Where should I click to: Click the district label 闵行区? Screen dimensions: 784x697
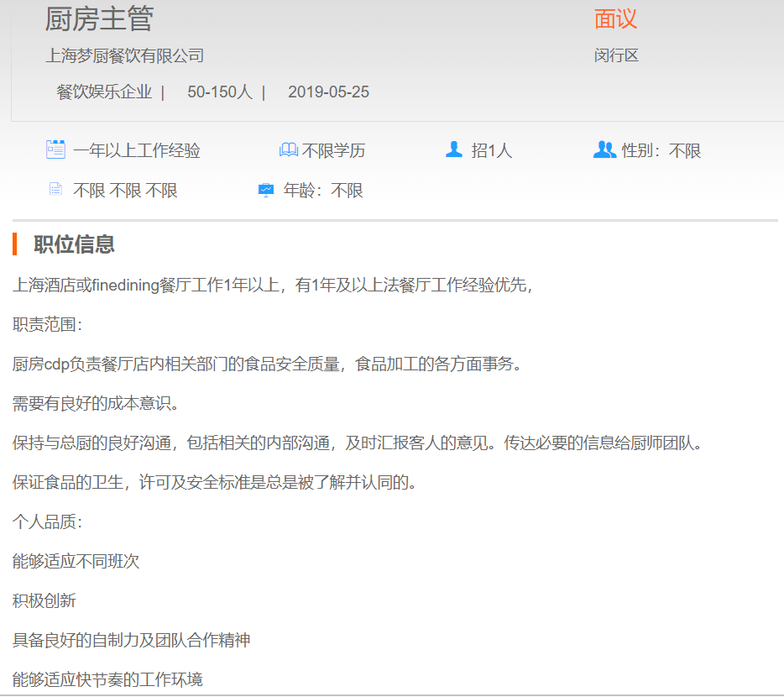point(616,56)
